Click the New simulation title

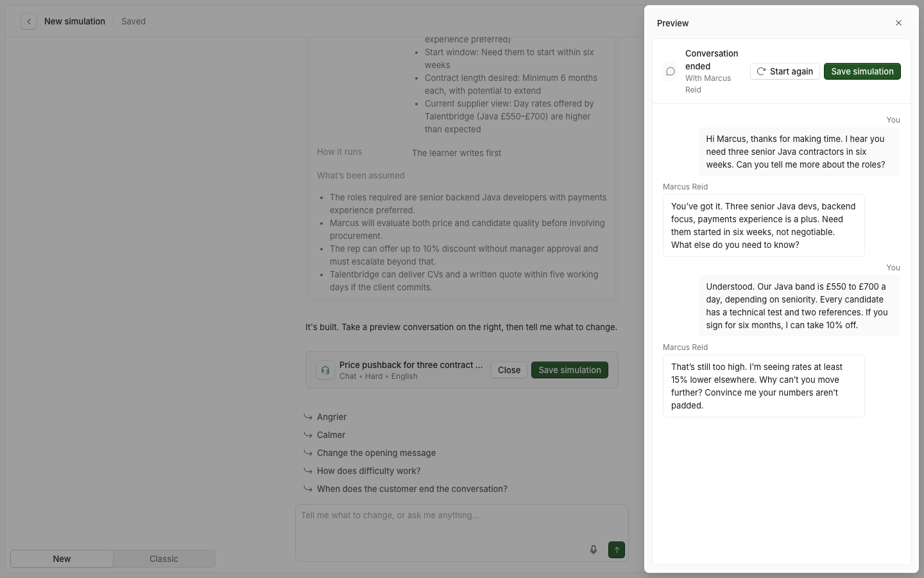[x=74, y=21]
